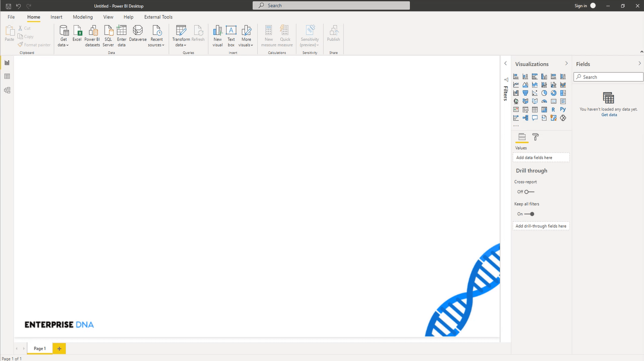Add the Q&A speech bubble visual

coord(535,118)
